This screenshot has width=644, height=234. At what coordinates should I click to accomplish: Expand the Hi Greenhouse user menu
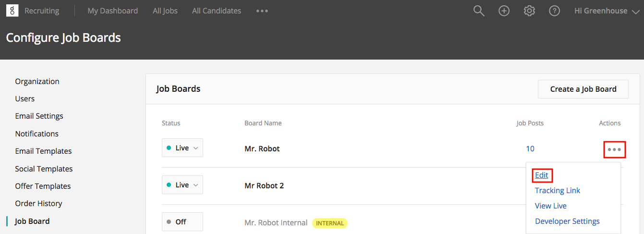pos(607,11)
